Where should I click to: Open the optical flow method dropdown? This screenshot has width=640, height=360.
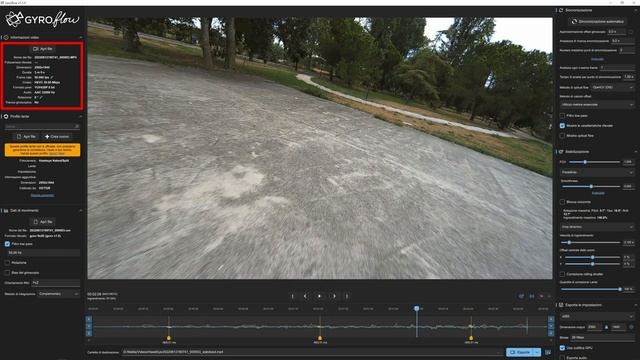coord(613,87)
